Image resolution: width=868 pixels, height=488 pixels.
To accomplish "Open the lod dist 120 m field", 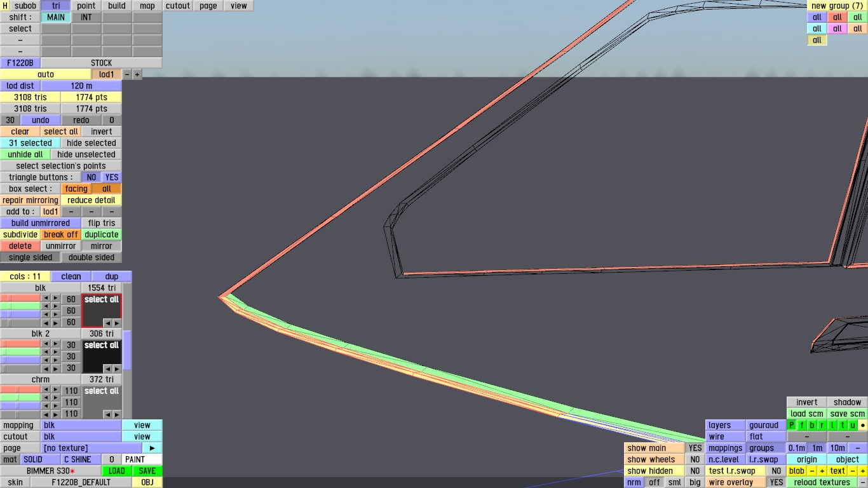I will pyautogui.click(x=81, y=86).
